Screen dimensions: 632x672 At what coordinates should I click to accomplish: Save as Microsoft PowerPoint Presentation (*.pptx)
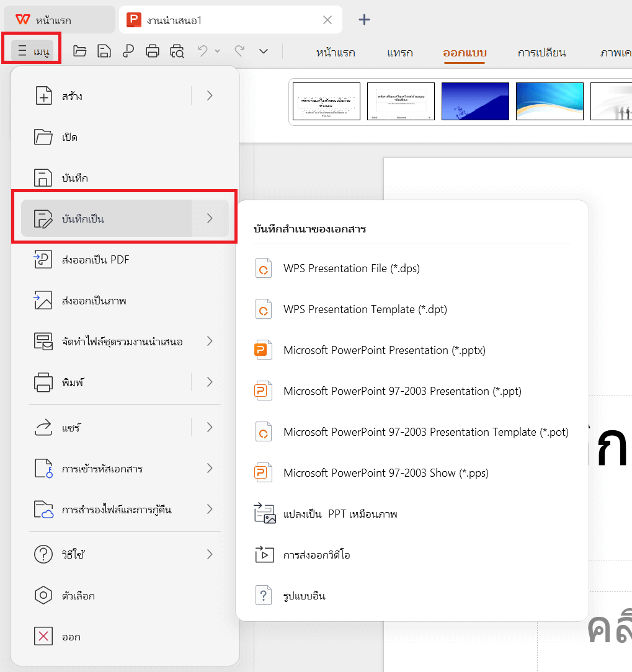(412, 350)
